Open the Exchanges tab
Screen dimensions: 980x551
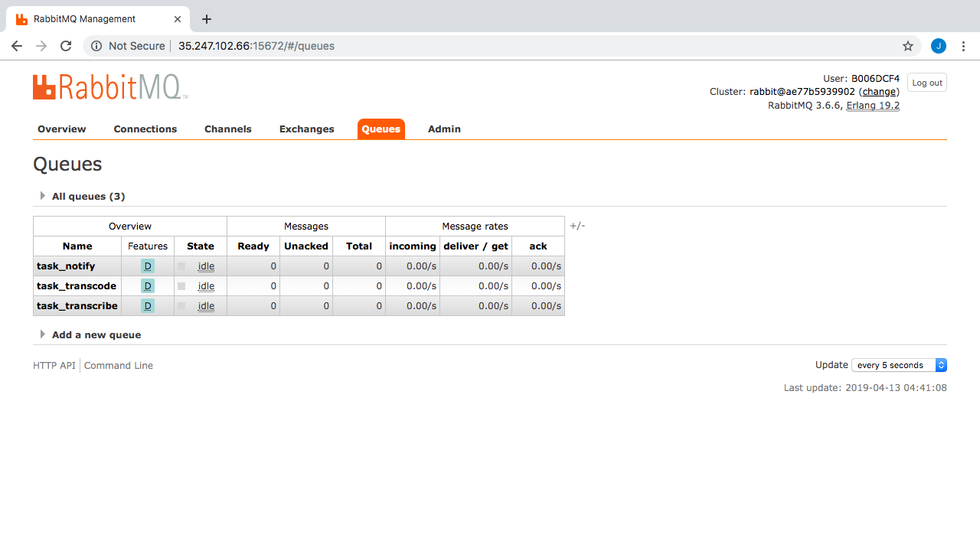[307, 129]
